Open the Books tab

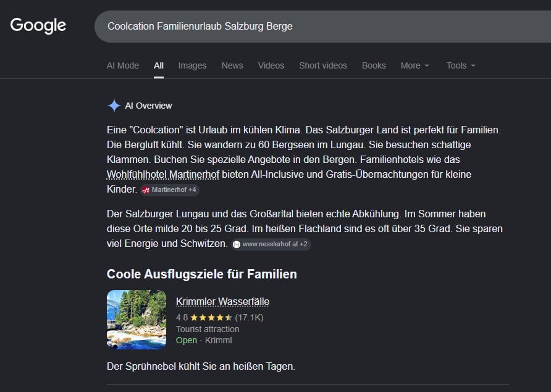click(x=374, y=65)
